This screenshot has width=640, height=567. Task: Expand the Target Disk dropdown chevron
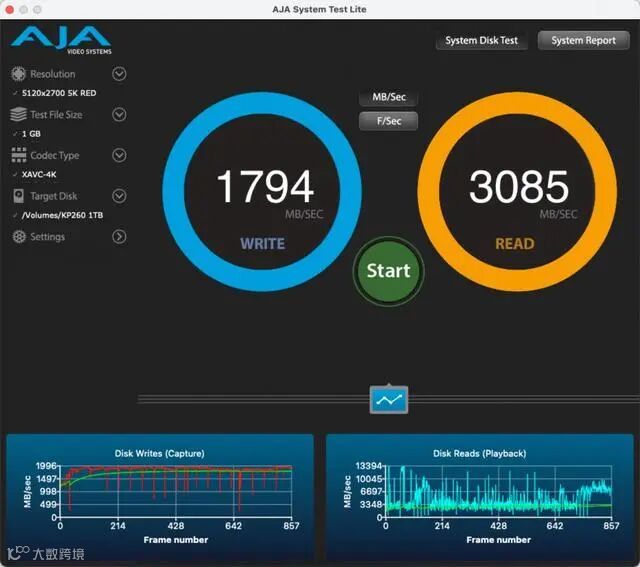(119, 196)
